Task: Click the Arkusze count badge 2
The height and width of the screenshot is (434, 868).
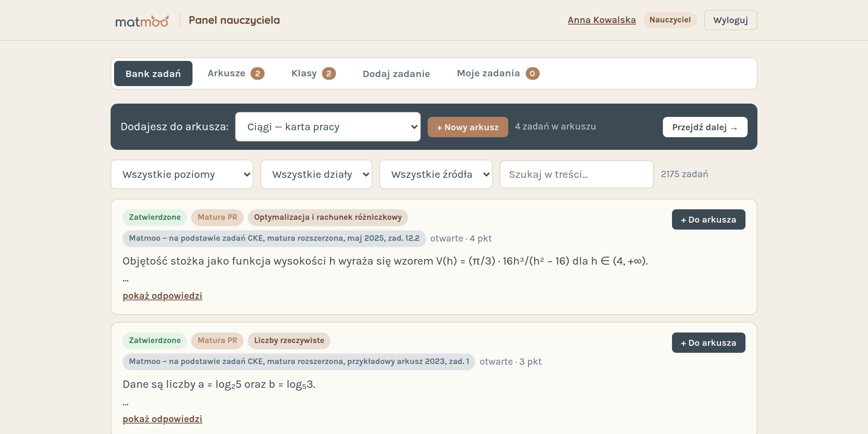Action: (258, 73)
